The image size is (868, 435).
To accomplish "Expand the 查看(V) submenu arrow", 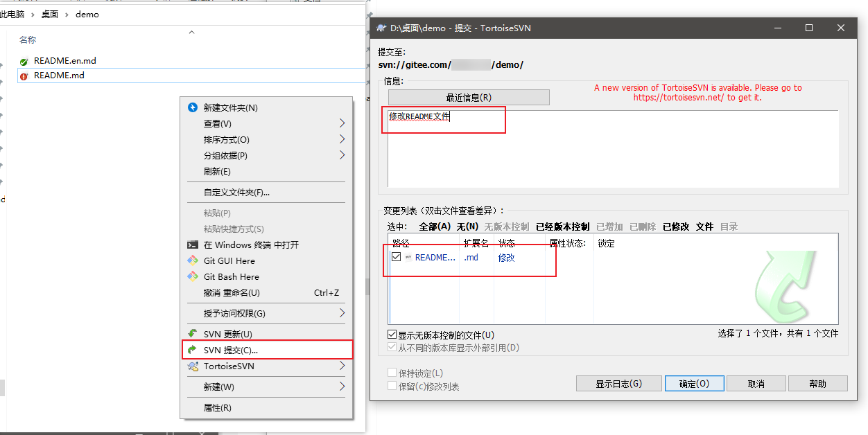I will [x=342, y=123].
